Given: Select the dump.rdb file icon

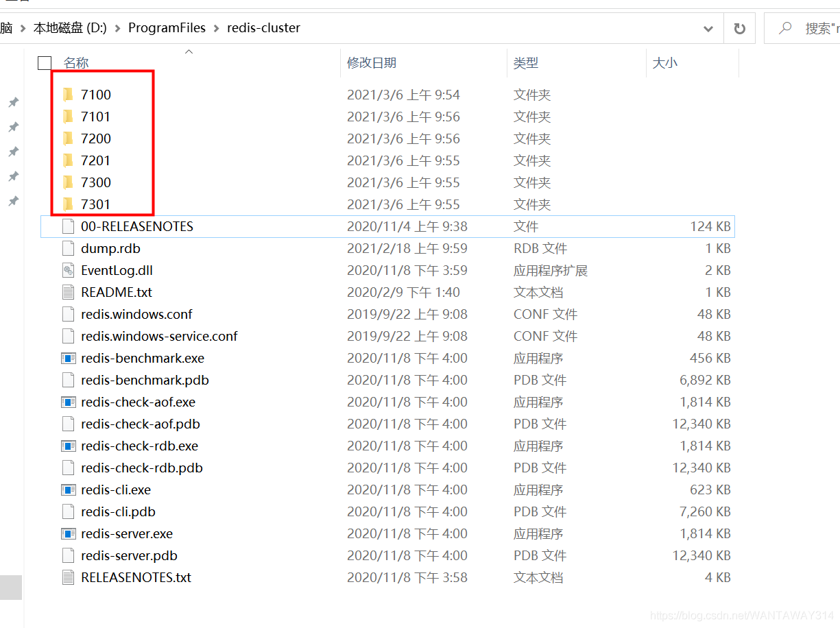Looking at the screenshot, I should point(68,248).
